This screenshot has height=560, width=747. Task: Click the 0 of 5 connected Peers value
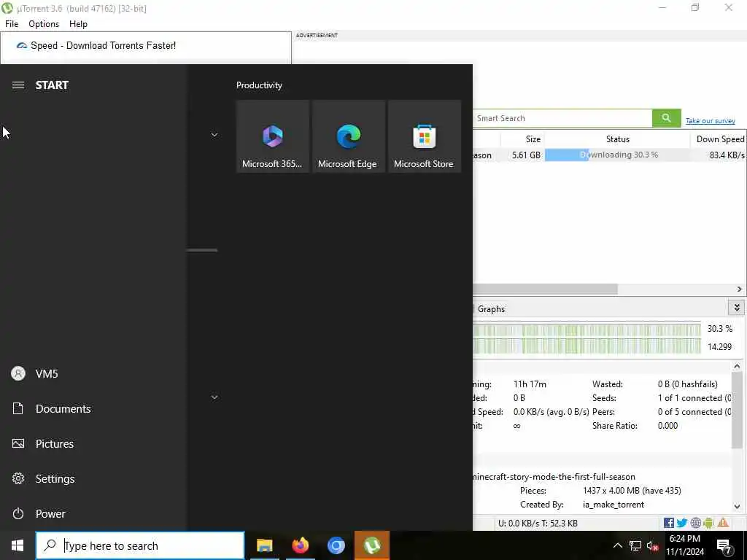pos(694,412)
